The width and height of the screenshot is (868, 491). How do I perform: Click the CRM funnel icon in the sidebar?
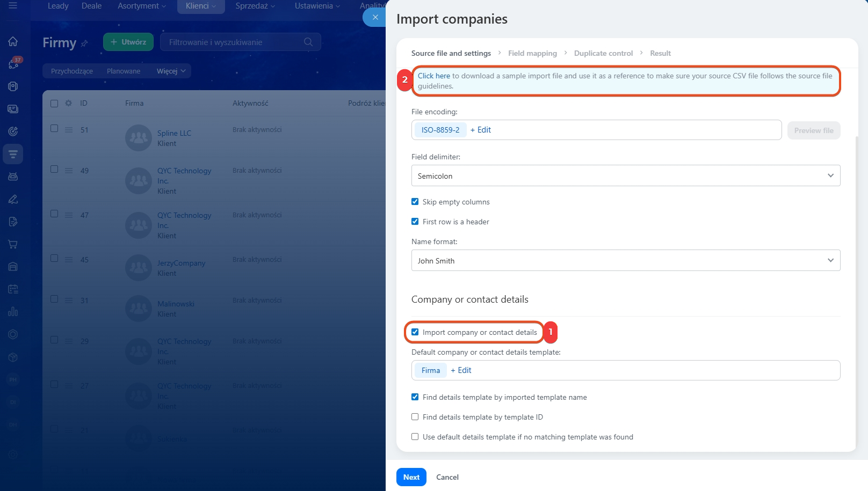(x=13, y=154)
